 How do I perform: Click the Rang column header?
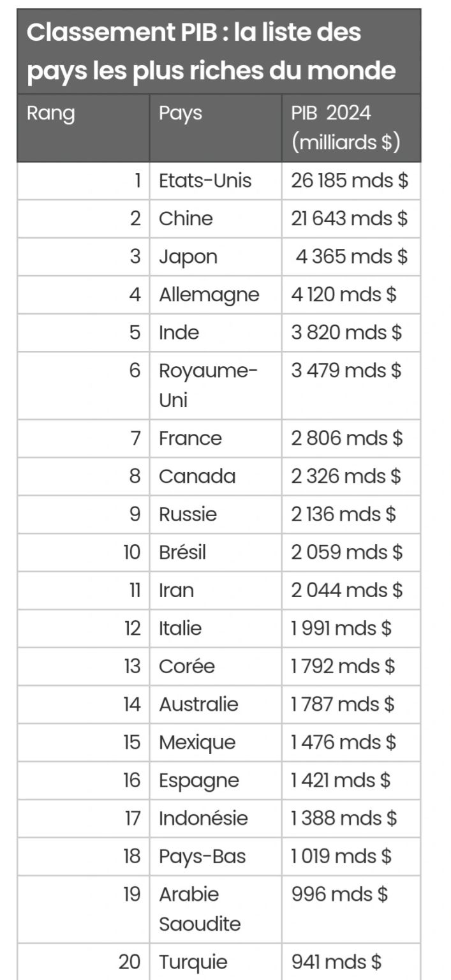(x=83, y=128)
